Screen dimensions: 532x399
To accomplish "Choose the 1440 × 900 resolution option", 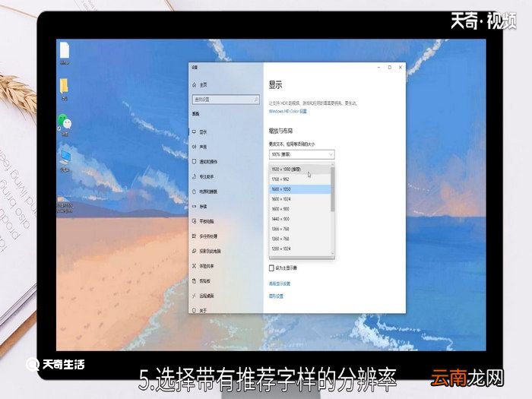I will 300,219.
